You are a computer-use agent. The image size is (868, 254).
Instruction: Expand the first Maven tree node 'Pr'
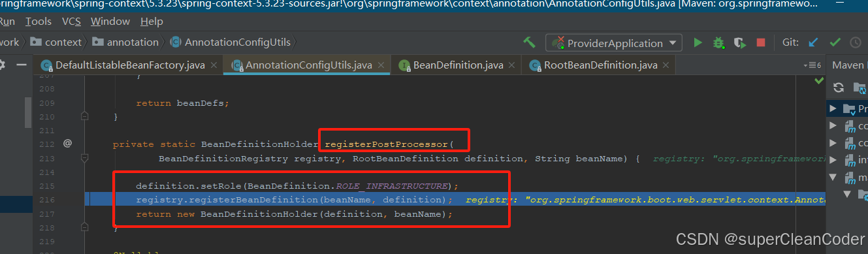tap(833, 108)
